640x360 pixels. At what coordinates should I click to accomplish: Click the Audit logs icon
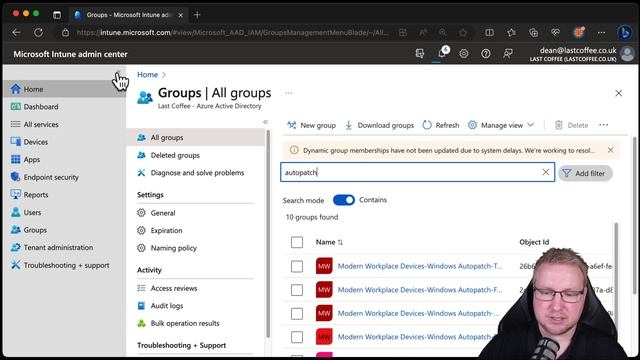[x=141, y=305]
